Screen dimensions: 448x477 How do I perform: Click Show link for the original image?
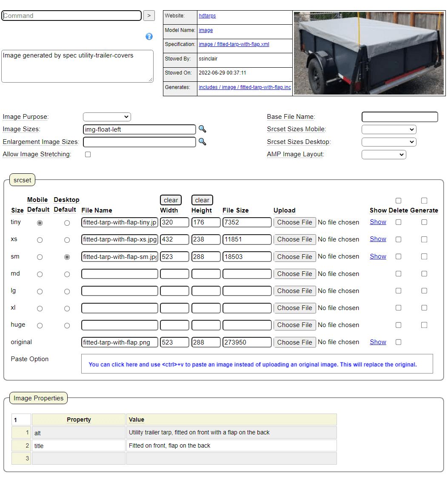378,342
